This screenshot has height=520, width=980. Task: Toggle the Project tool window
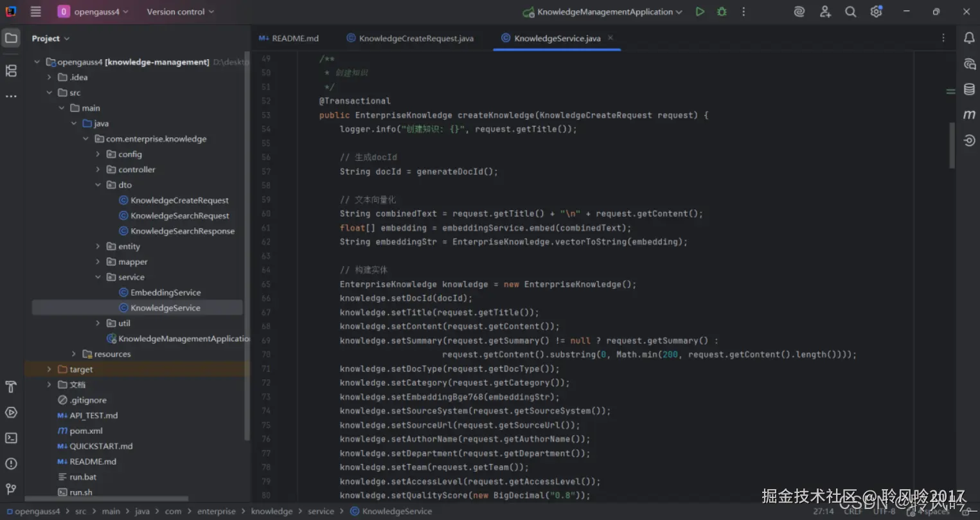11,39
